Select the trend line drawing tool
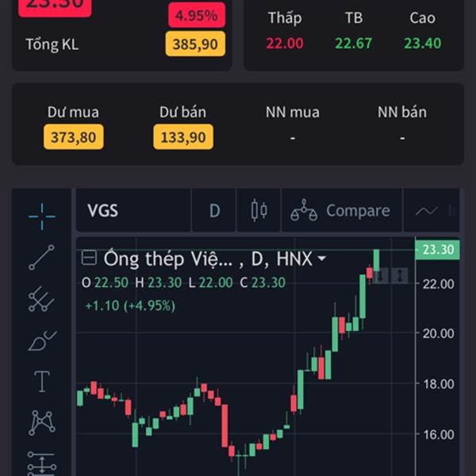 pyautogui.click(x=41, y=257)
